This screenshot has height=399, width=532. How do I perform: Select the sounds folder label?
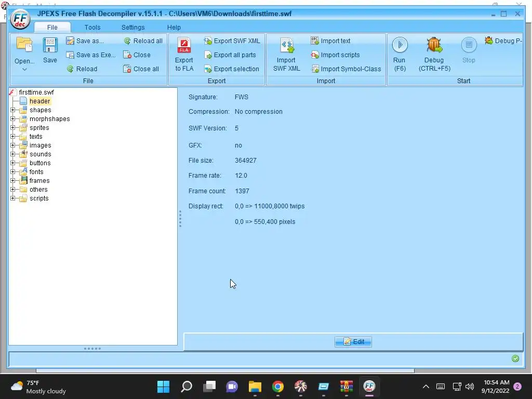40,154
